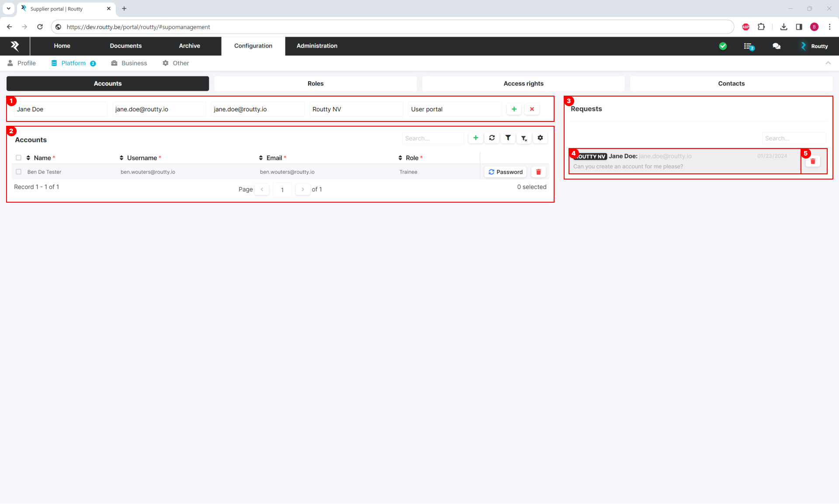Collapse the submenu bar chevron
Image resolution: width=839 pixels, height=504 pixels.
coord(828,63)
